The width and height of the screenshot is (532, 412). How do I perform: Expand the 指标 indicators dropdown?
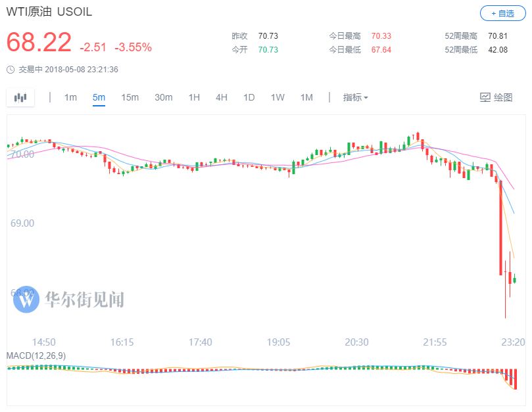click(355, 97)
